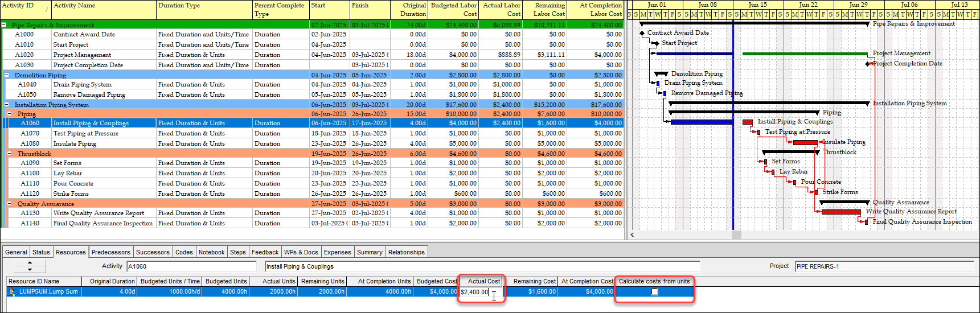Viewport: 980px width, 313px height.
Task: Click the down arrow to go to next activity
Action: tap(30, 270)
